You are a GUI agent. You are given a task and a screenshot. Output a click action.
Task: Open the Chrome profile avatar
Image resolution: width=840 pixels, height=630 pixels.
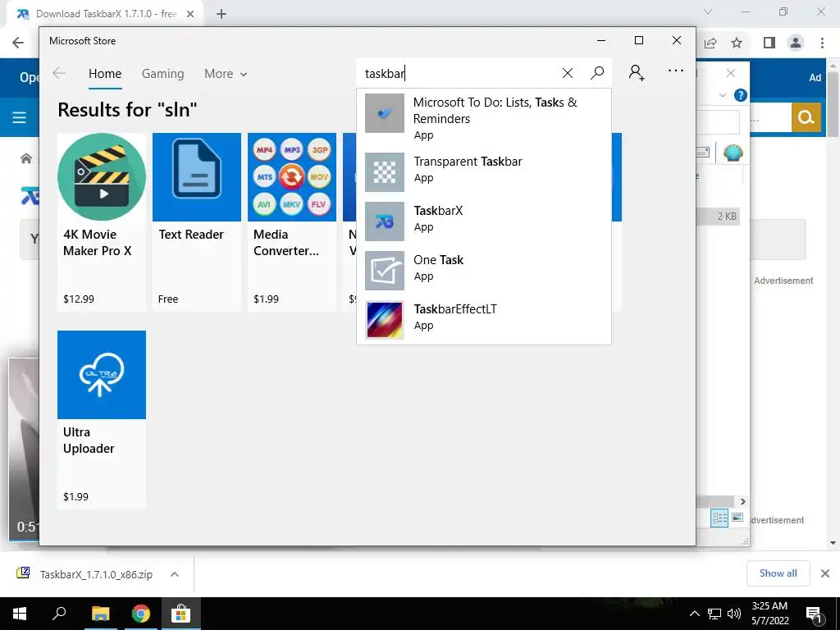coord(796,43)
